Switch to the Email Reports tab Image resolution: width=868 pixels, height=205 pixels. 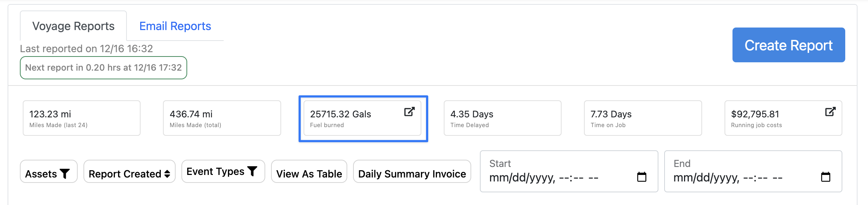175,26
